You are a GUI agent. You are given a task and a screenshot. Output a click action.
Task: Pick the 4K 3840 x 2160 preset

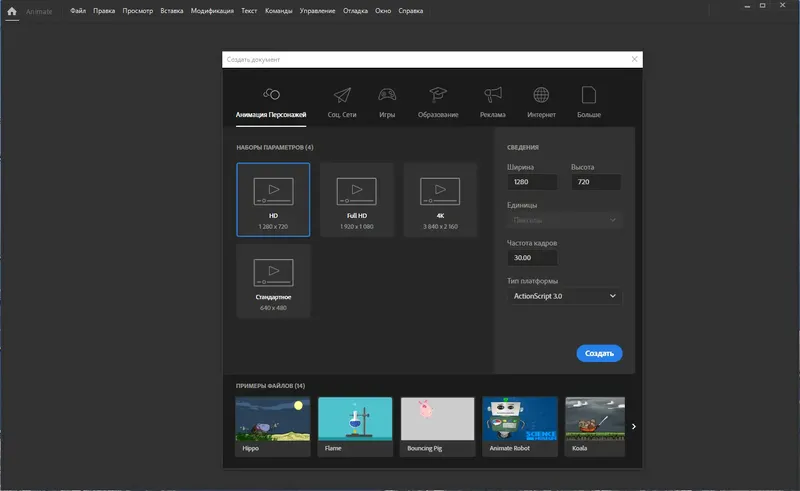tap(440, 200)
